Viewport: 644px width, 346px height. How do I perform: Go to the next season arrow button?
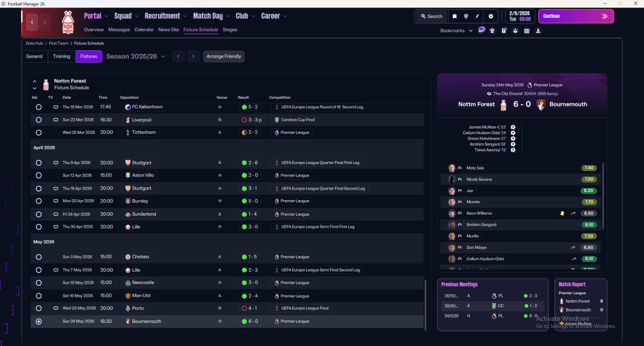click(x=193, y=56)
